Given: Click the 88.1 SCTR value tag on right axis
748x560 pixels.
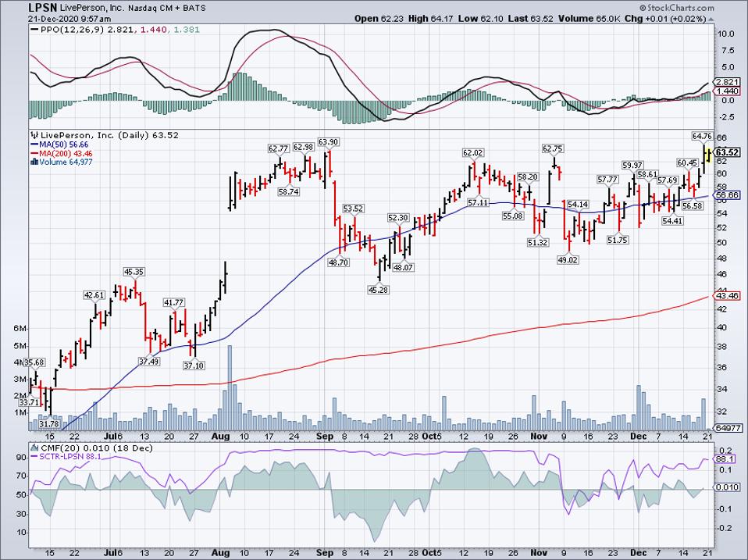Looking at the screenshot, I should [x=723, y=459].
